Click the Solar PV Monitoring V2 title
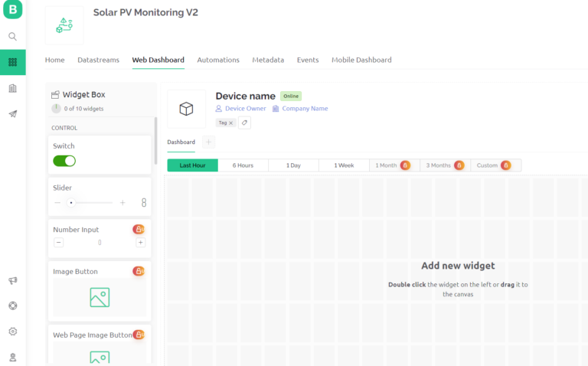 (145, 12)
